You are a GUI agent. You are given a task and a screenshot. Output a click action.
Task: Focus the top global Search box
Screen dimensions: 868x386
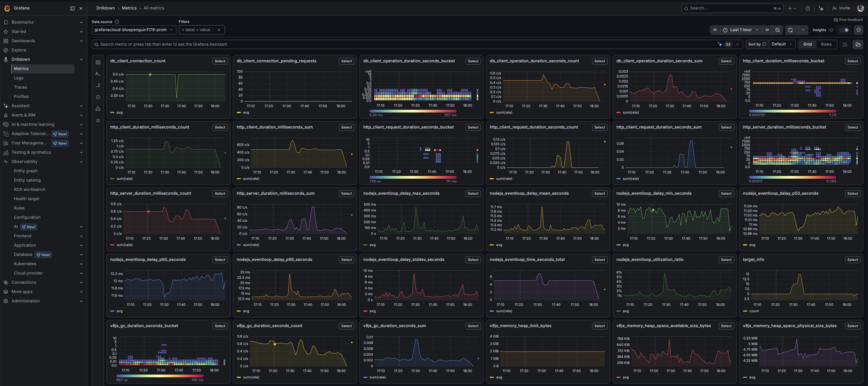(732, 8)
